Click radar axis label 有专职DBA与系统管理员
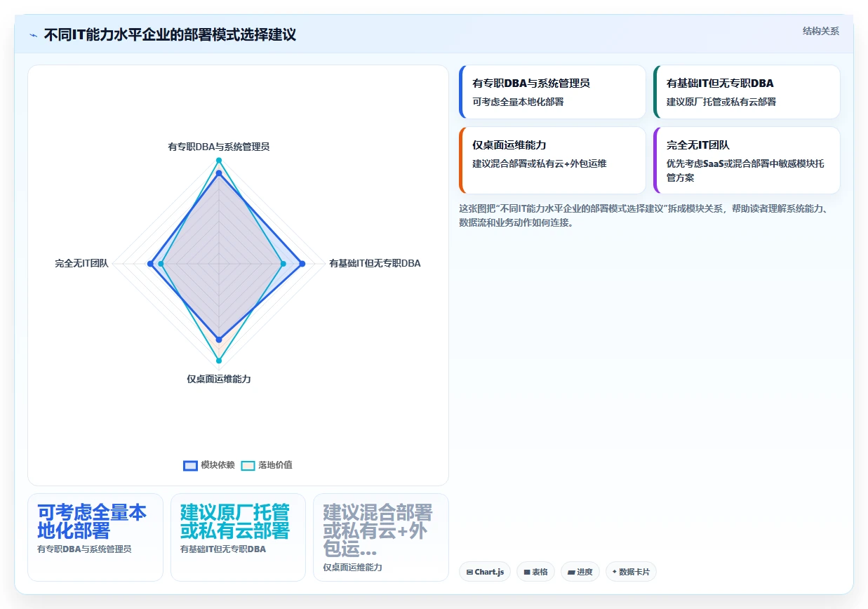Image resolution: width=868 pixels, height=609 pixels. coord(219,147)
